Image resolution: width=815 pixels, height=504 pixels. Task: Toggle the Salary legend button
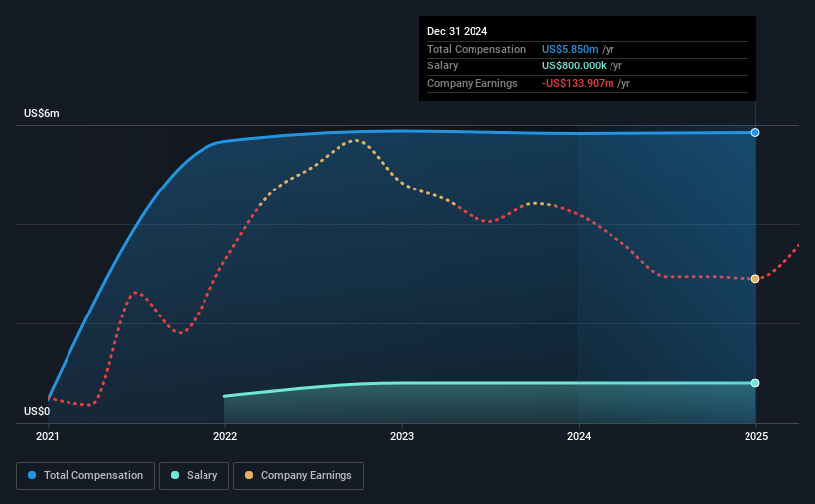194,476
